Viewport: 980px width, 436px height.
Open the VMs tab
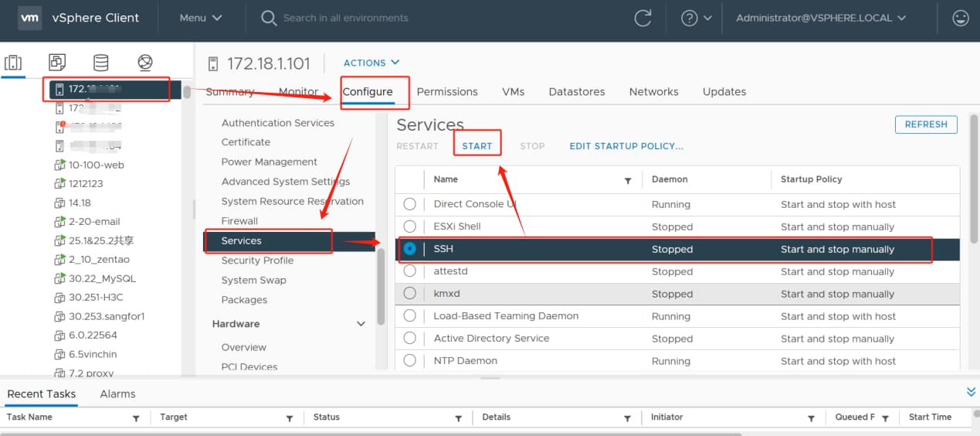pos(513,91)
